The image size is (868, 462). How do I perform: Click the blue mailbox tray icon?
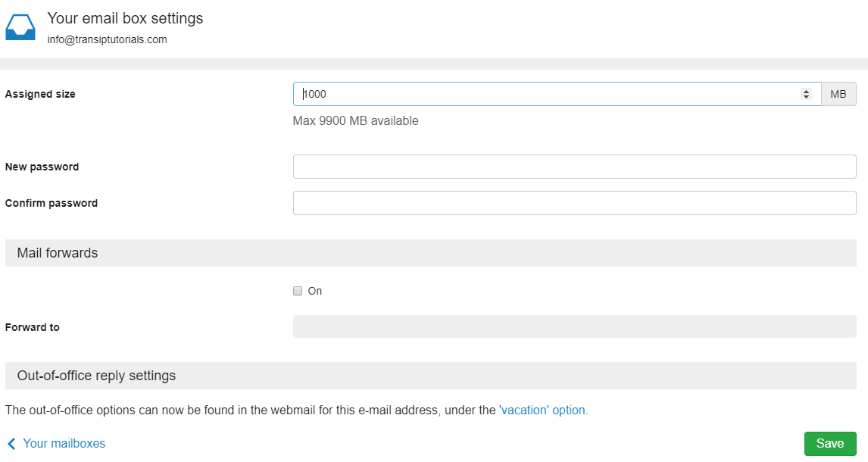click(20, 27)
